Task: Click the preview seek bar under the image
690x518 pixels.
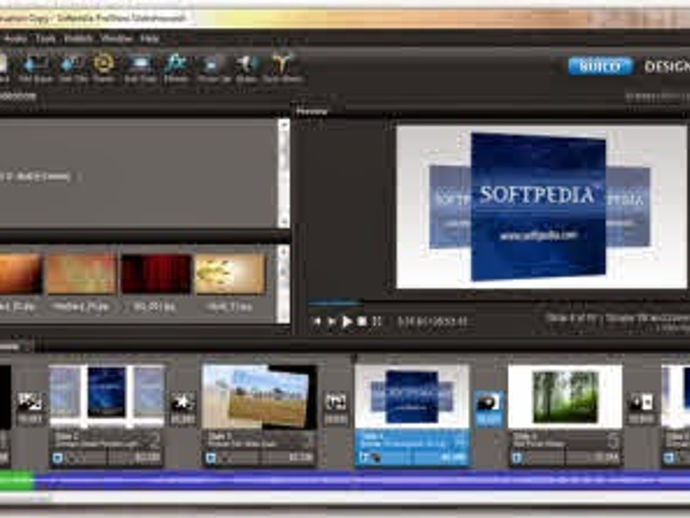Action: [x=495, y=303]
